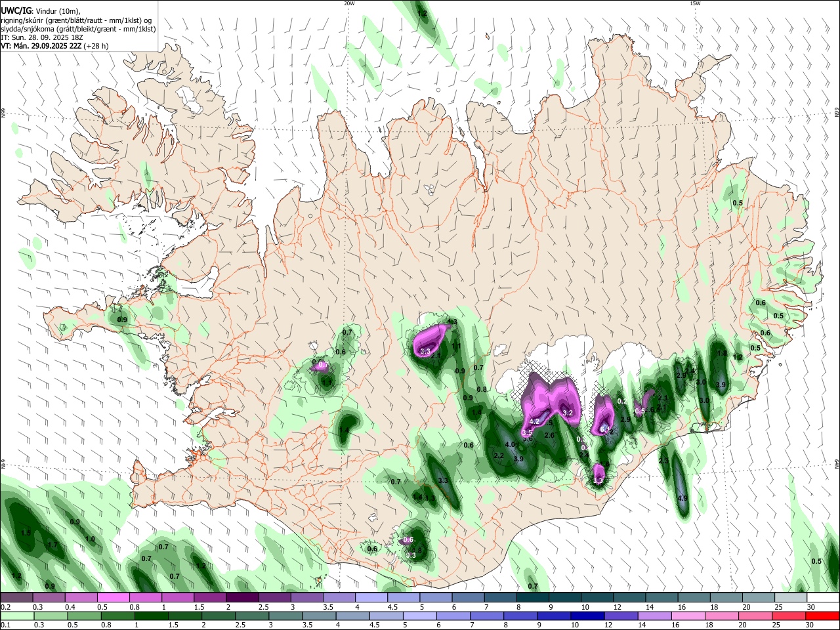Click the '20W' longitude label
This screenshot has height=630, width=840.
tap(350, 3)
